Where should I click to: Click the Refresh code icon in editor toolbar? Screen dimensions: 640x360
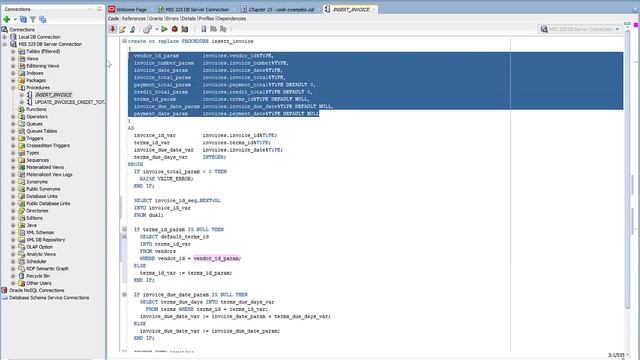(x=132, y=29)
